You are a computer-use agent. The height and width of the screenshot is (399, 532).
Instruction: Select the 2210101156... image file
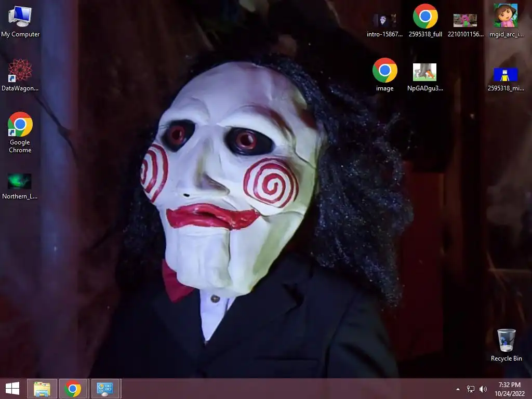(465, 25)
